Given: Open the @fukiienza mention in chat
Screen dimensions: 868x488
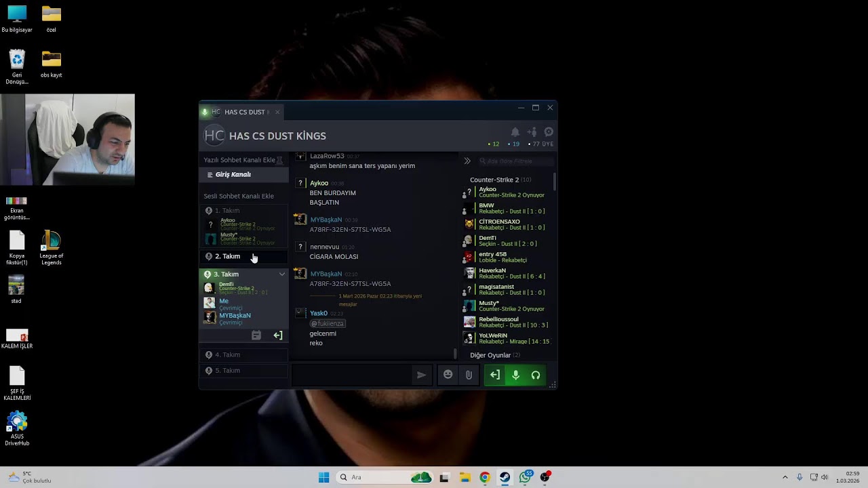Looking at the screenshot, I should tap(328, 324).
